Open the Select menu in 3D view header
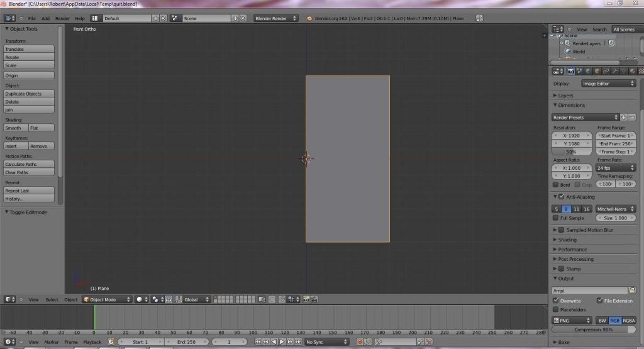The height and width of the screenshot is (349, 644). (52, 300)
